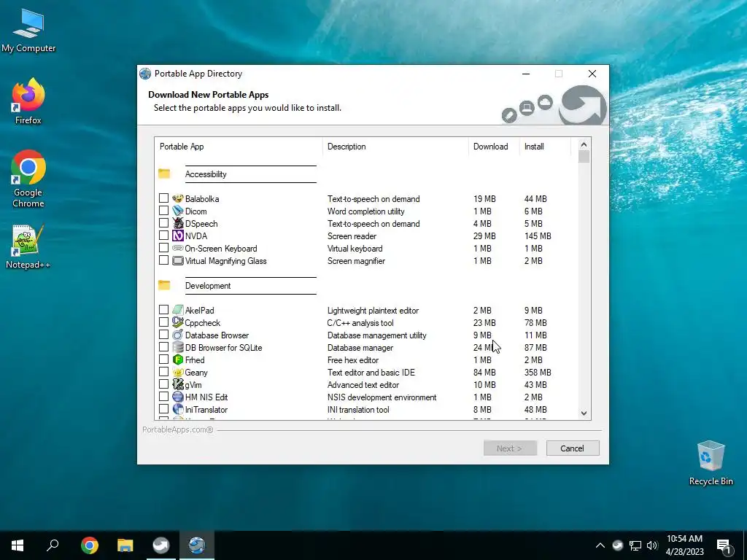Check the IniTranslator checkbox
The width and height of the screenshot is (747, 560).
pyautogui.click(x=163, y=408)
